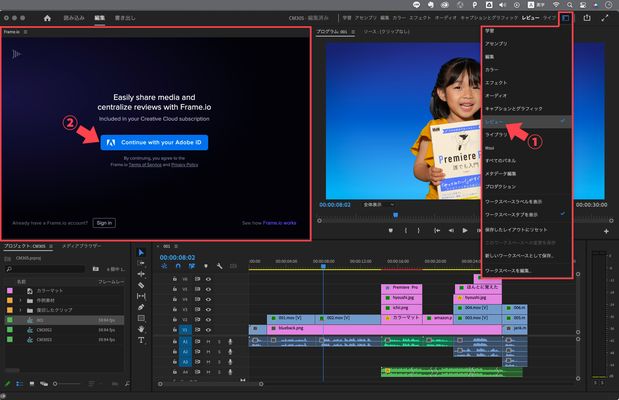The height and width of the screenshot is (400, 619).
Task: Toggle project writable pencil icon
Action: pyautogui.click(x=7, y=383)
